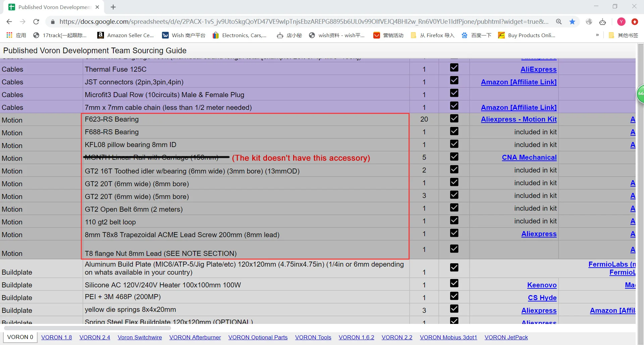The height and width of the screenshot is (345, 644).
Task: Switch to the VORON Mobius 3dot1 sheet
Action: click(x=448, y=337)
